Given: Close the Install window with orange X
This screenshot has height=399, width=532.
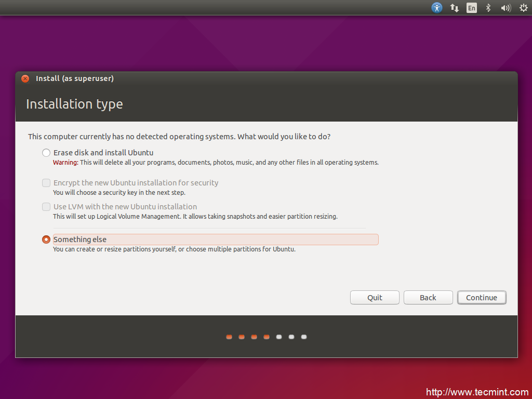Looking at the screenshot, I should [25, 79].
